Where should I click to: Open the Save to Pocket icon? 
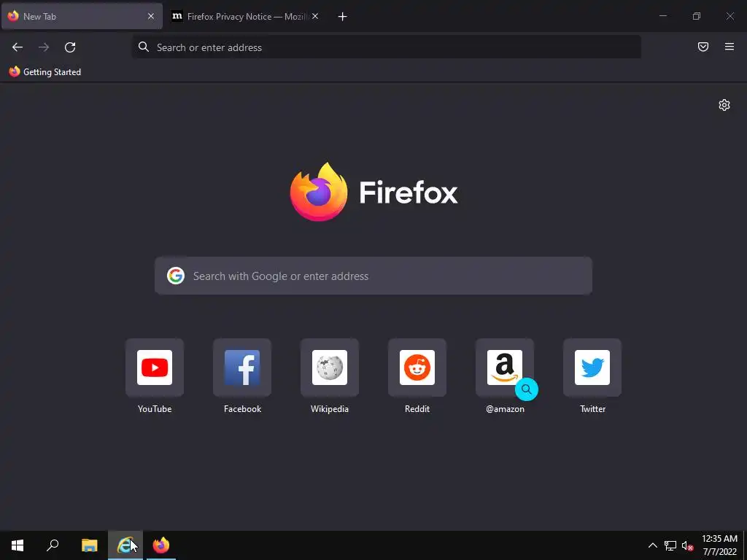tap(703, 47)
